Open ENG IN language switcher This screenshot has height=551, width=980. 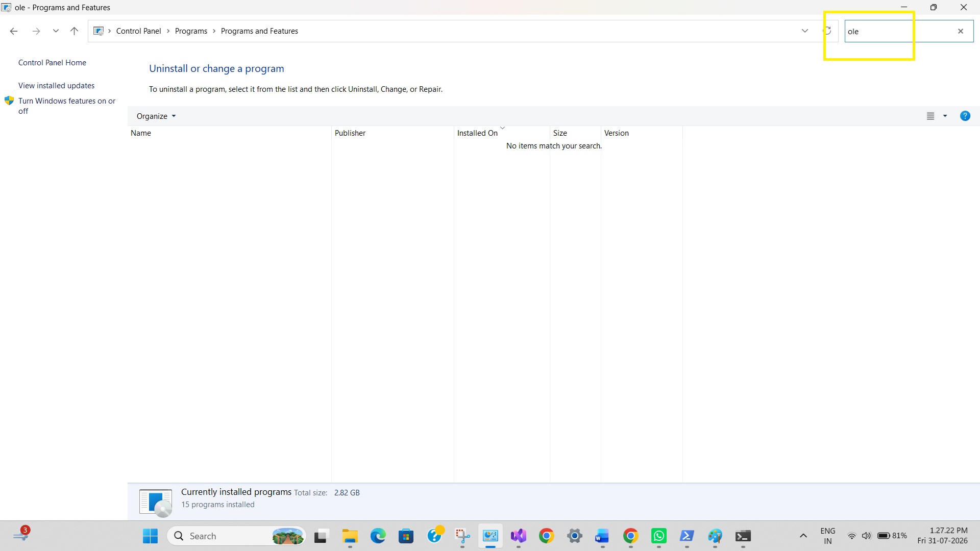pos(828,536)
